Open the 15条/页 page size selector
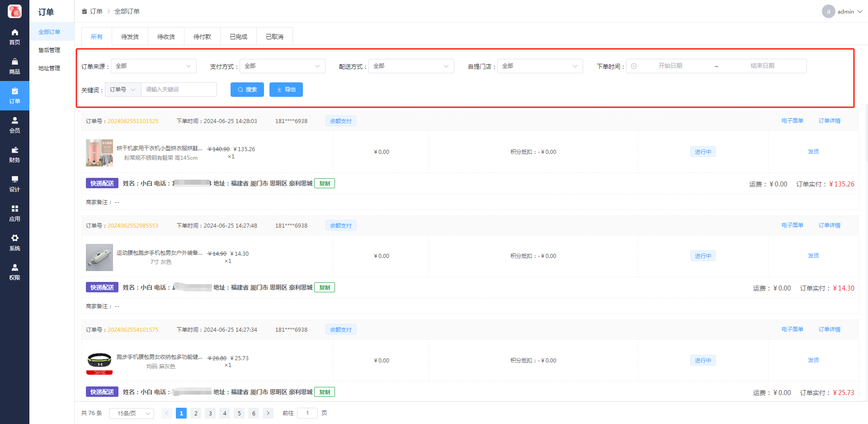The image size is (868, 424). pyautogui.click(x=132, y=414)
